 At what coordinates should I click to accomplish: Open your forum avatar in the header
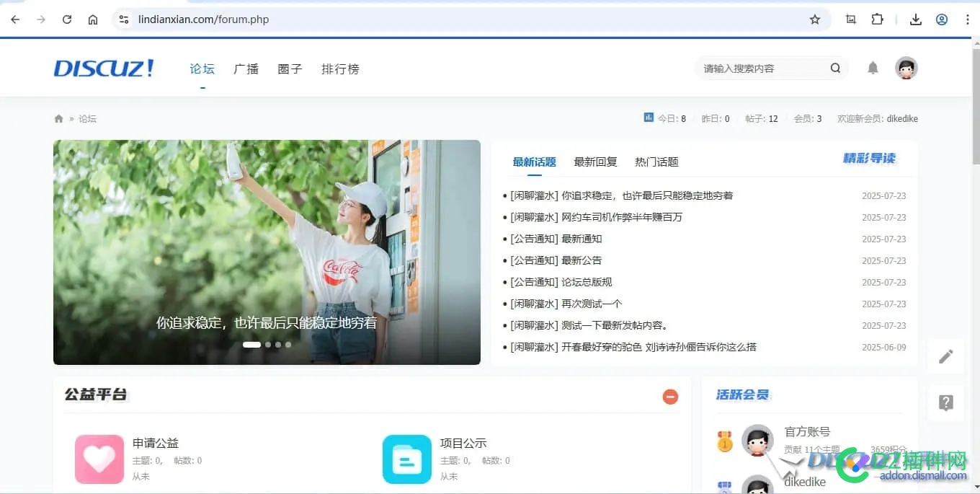pos(906,67)
